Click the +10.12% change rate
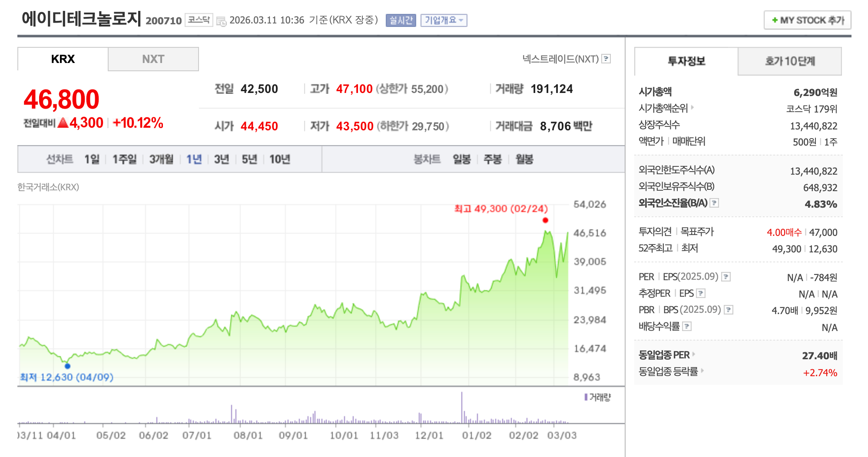This screenshot has width=868, height=457. pyautogui.click(x=138, y=123)
